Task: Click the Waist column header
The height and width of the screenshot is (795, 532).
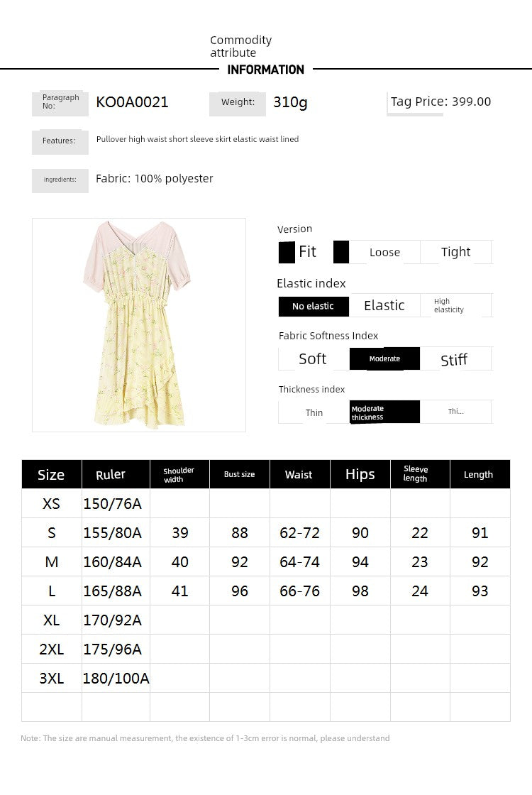Action: click(x=299, y=475)
